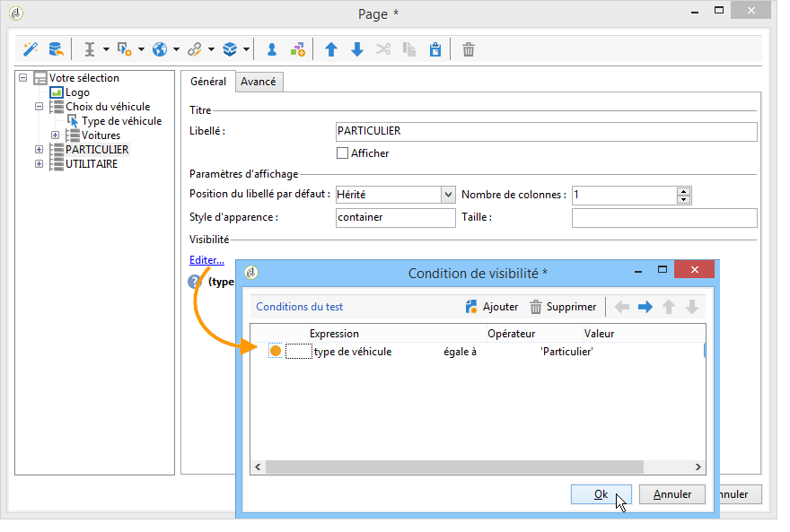This screenshot has height=532, width=790.
Task: Click the horizontal scrollbar thumb
Action: point(454,467)
